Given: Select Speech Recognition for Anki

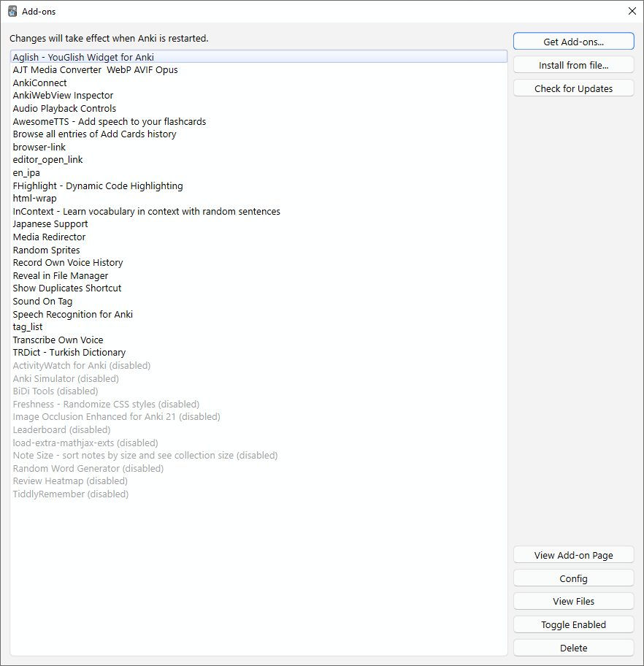Looking at the screenshot, I should [258, 314].
